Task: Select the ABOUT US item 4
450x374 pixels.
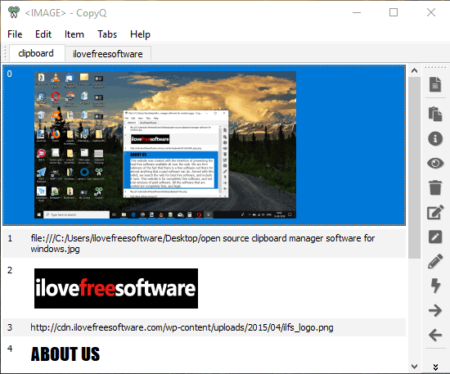Action: (204, 355)
